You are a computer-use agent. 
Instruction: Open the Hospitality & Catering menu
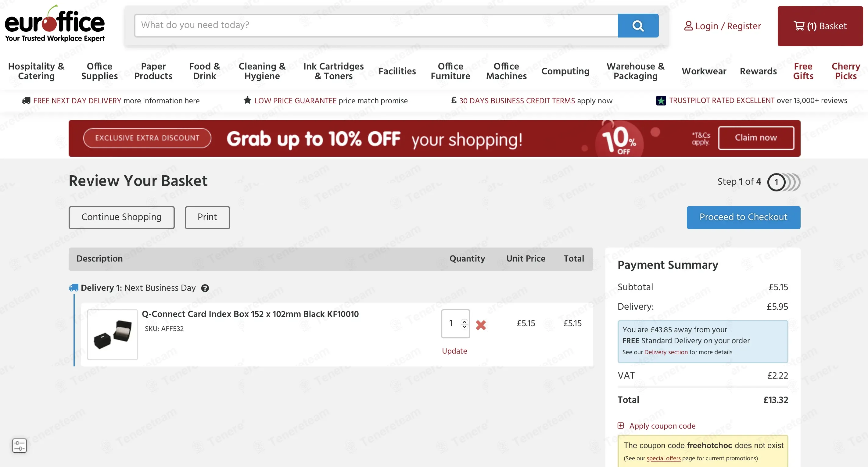point(36,71)
